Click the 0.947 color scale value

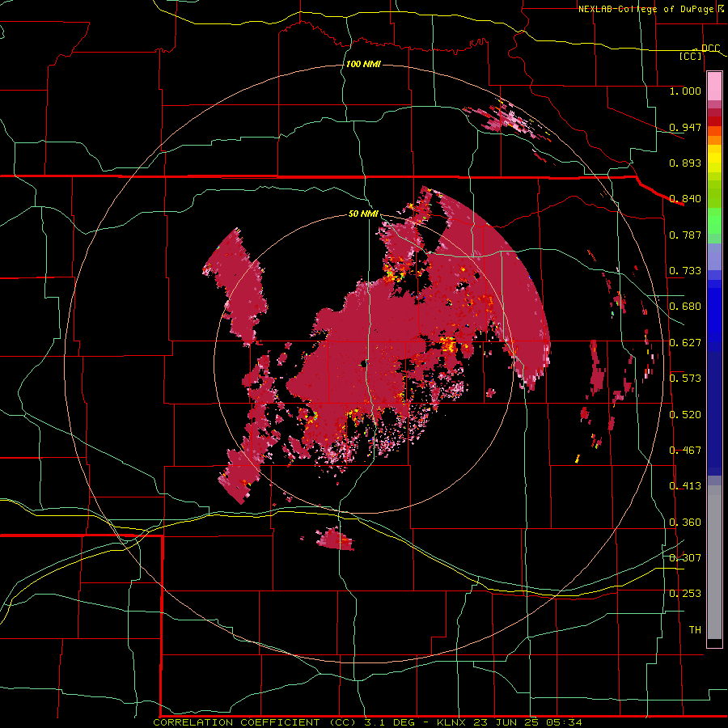[685, 127]
